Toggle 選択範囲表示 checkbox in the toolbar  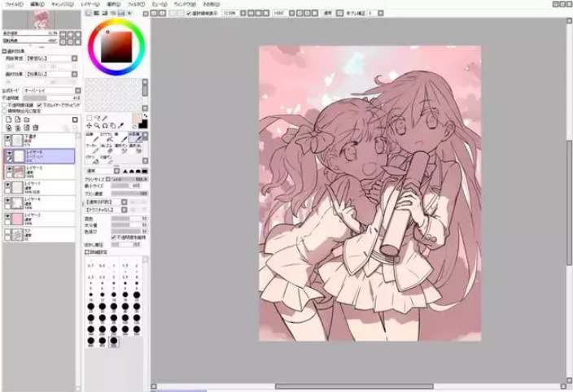click(189, 13)
